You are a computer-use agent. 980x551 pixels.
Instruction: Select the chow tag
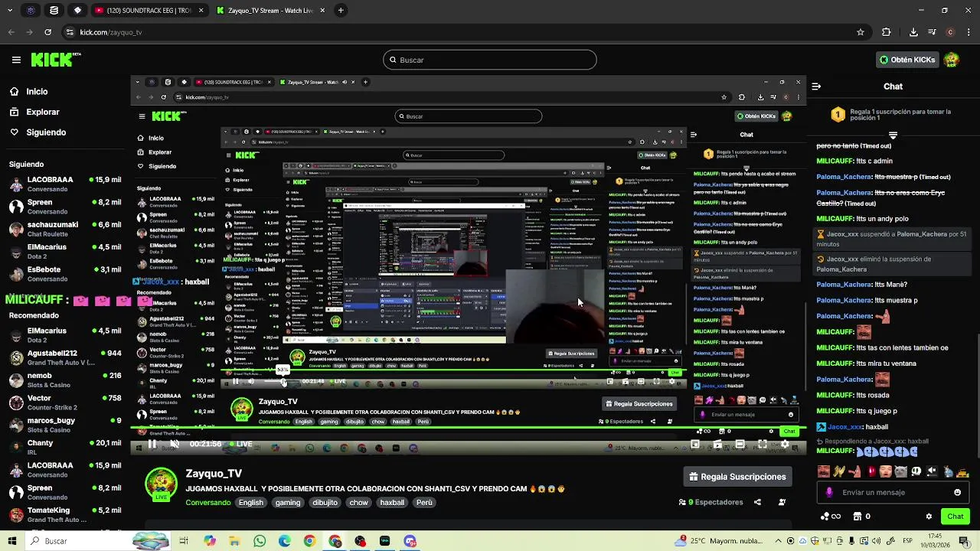pos(358,503)
